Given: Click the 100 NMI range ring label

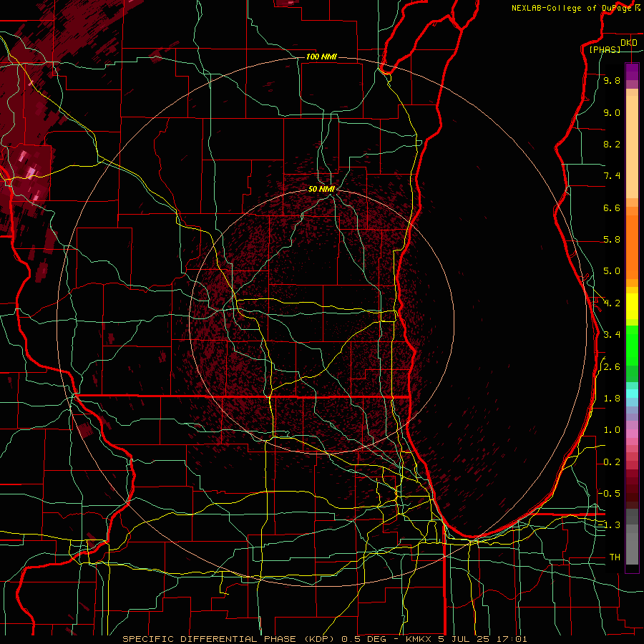Looking at the screenshot, I should pos(321,57).
